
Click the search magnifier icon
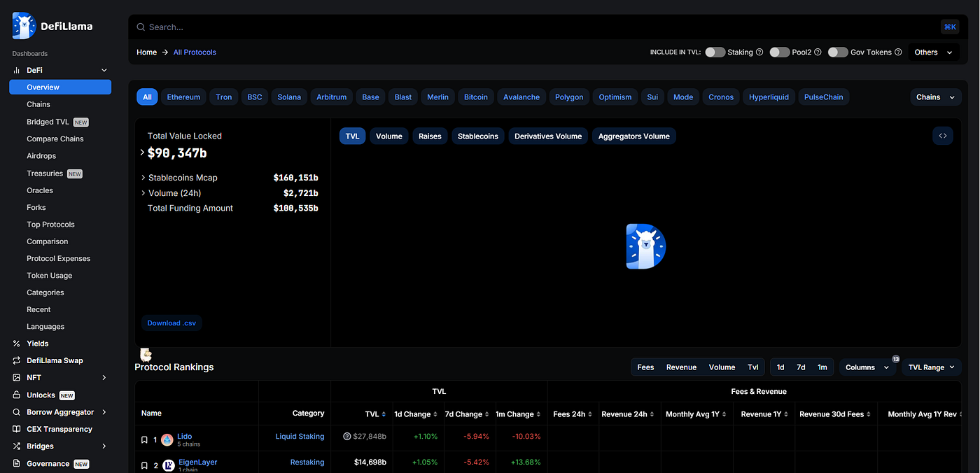coord(141,27)
